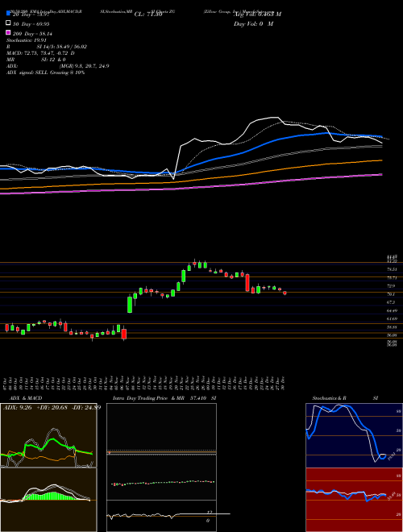Click the 61.69 price axis label
The image size is (403, 532).
tap(393, 318)
